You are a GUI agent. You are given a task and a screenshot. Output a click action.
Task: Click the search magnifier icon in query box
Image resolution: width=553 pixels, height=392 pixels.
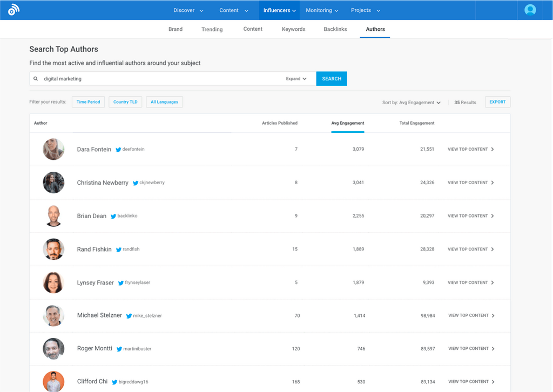pyautogui.click(x=36, y=79)
